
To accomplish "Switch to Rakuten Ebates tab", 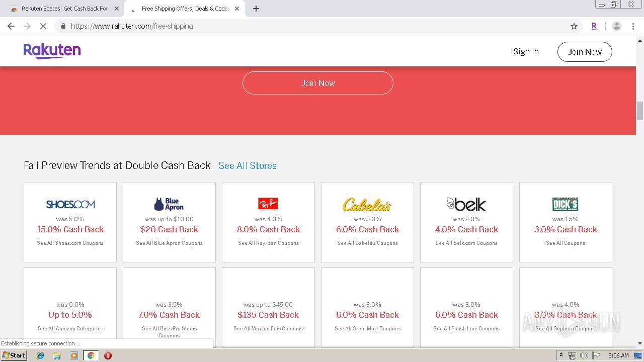I will tap(64, 9).
